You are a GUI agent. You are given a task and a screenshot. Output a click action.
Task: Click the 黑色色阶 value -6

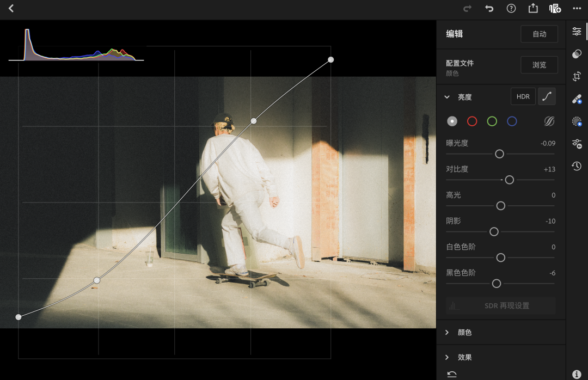(553, 273)
